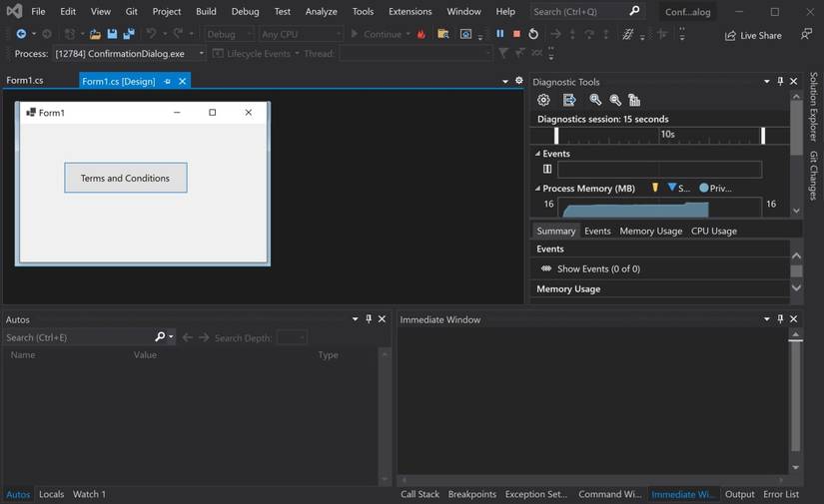The image size is (824, 504).
Task: Click the Visual Studio logo icon
Action: (14, 11)
